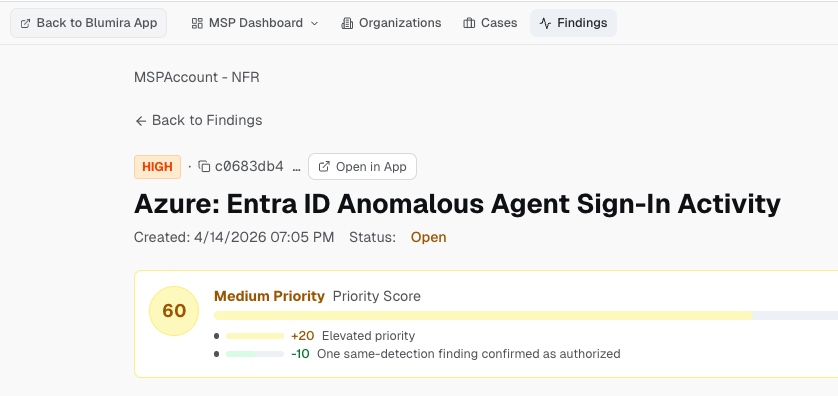838x396 pixels.
Task: Click the left arrow beside Back to Findings
Action: coord(141,121)
